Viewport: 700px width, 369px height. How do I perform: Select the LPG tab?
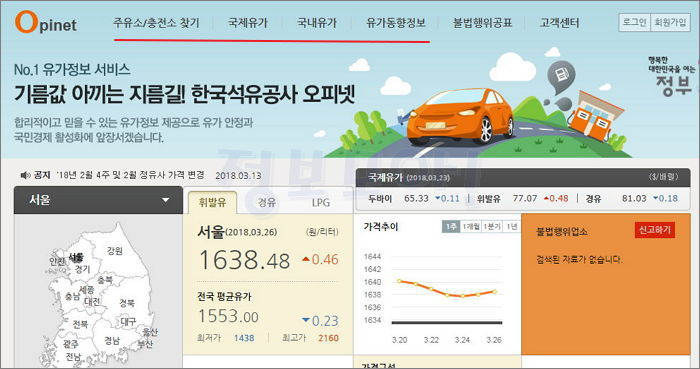321,202
